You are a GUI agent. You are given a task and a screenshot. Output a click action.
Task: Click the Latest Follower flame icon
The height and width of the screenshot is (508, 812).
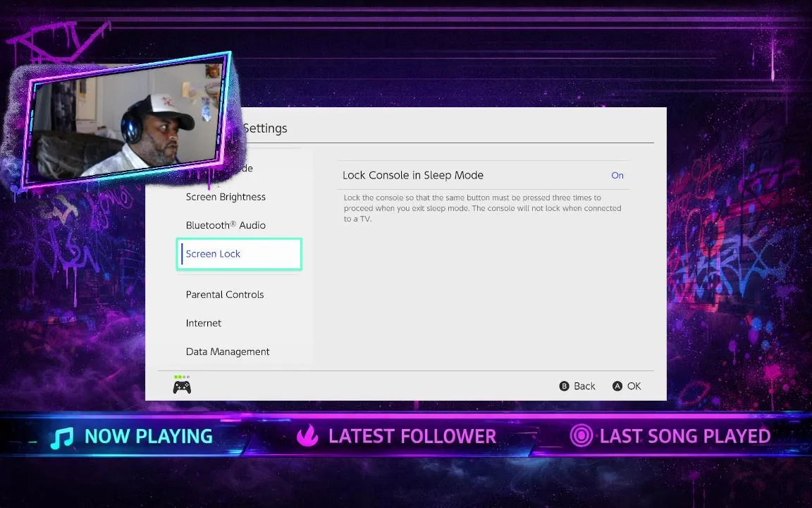[307, 435]
